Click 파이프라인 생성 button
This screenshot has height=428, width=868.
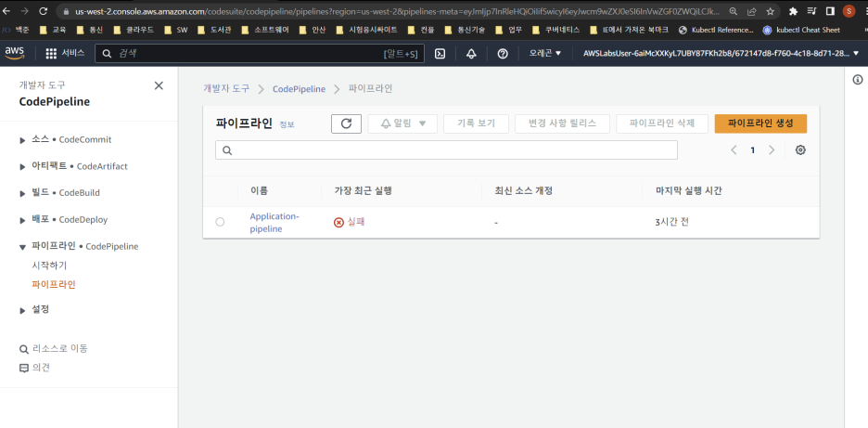pyautogui.click(x=760, y=123)
